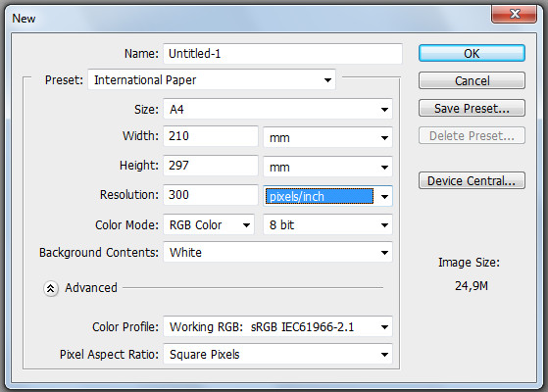Screen dimensions: 548x392
Task: Click the Height value field 297
Action: tap(211, 166)
